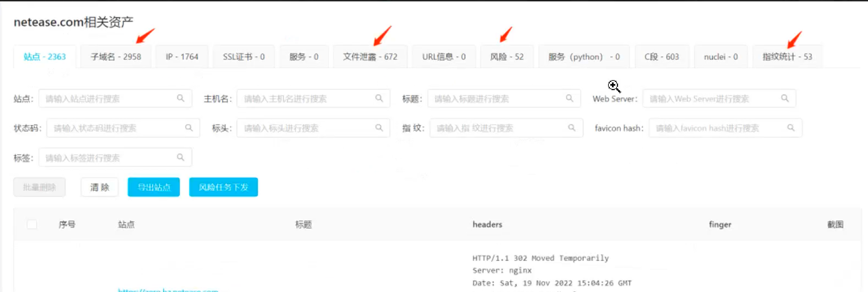Switch to IP - 1764 tab
This screenshot has width=868, height=292.
182,57
